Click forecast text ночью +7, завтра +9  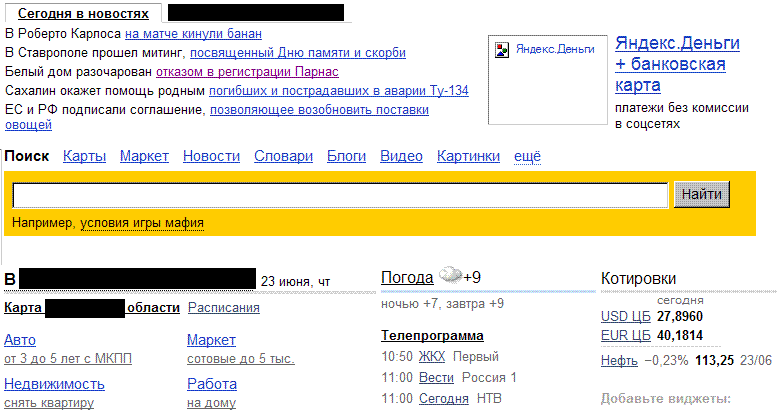[442, 303]
